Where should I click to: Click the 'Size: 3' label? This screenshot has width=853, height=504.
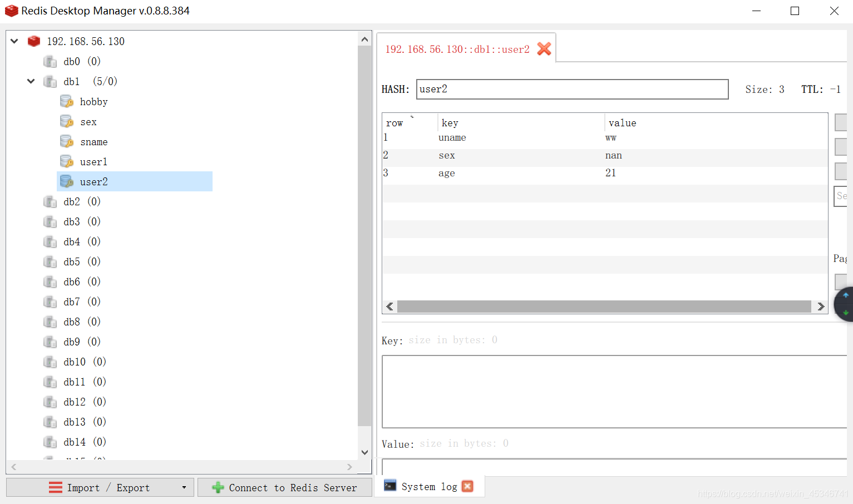(x=765, y=90)
